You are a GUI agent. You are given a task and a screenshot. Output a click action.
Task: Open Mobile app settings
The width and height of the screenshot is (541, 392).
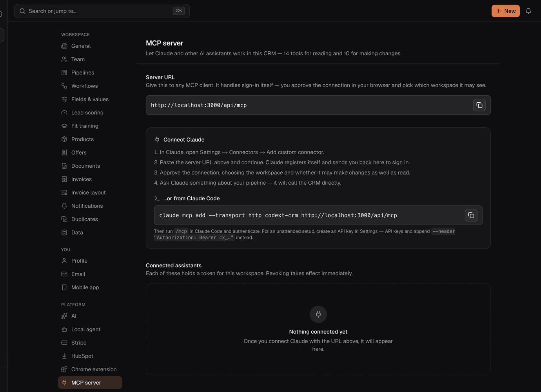click(x=90, y=287)
